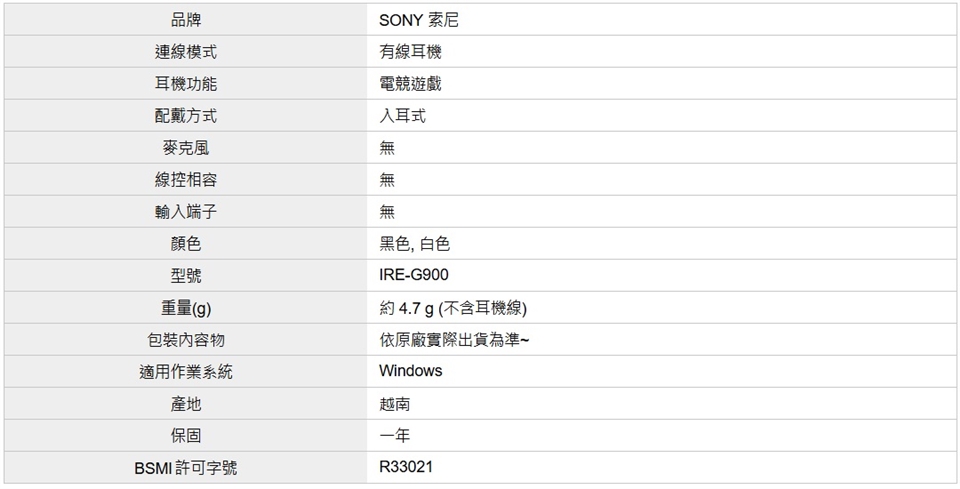Select the 黑色, 白色 color value
This screenshot has width=960, height=489.
pos(414,244)
